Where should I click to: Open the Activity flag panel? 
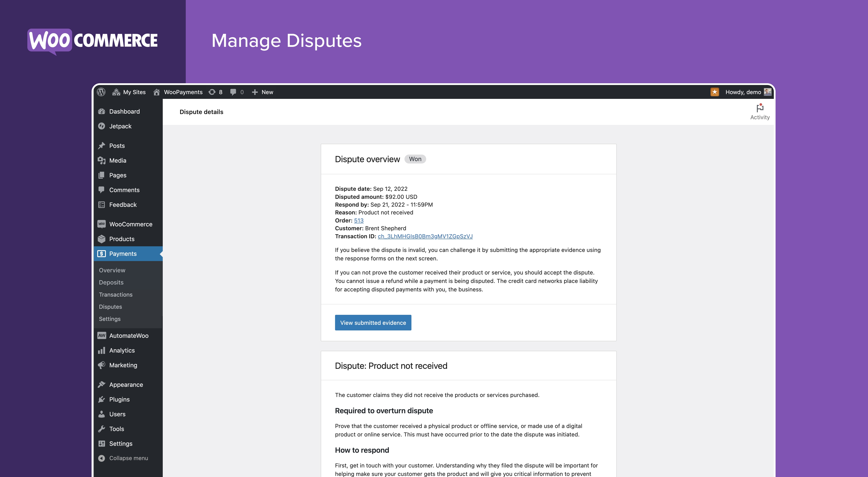point(759,111)
